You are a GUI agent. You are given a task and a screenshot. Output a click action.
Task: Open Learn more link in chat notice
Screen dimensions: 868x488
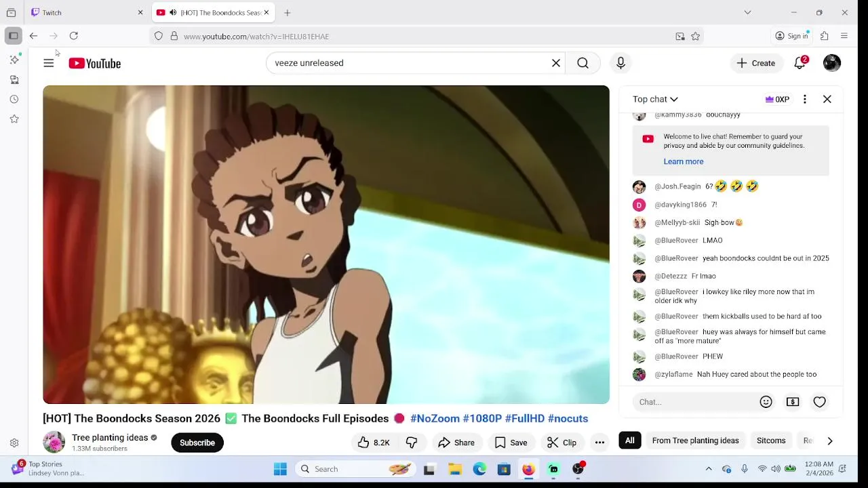(x=684, y=161)
